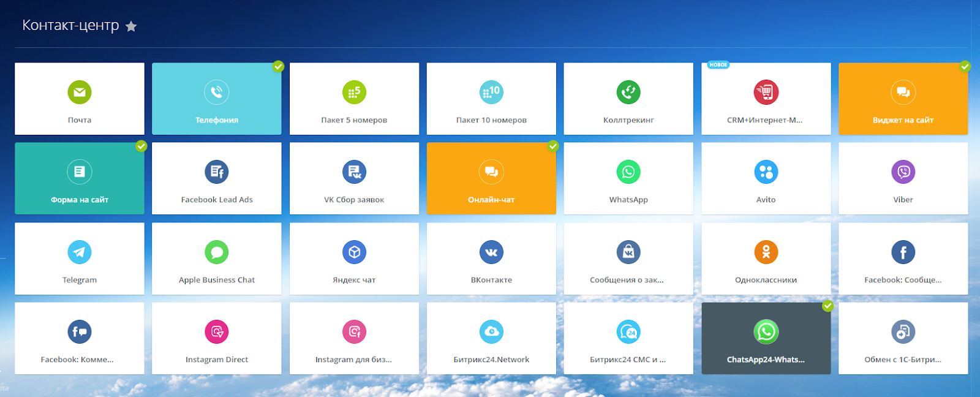This screenshot has width=980, height=397.
Task: Connect the WhatsApp channel icon
Action: point(628,172)
